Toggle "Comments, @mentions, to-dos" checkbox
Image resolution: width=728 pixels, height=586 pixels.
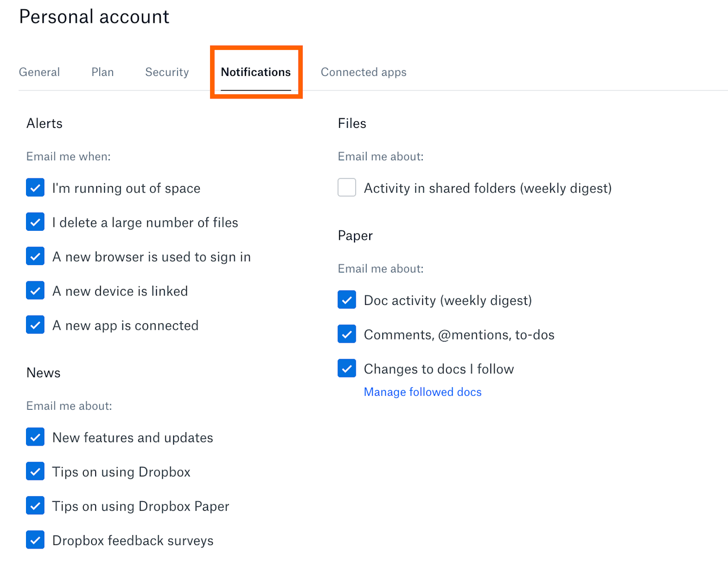click(x=347, y=334)
